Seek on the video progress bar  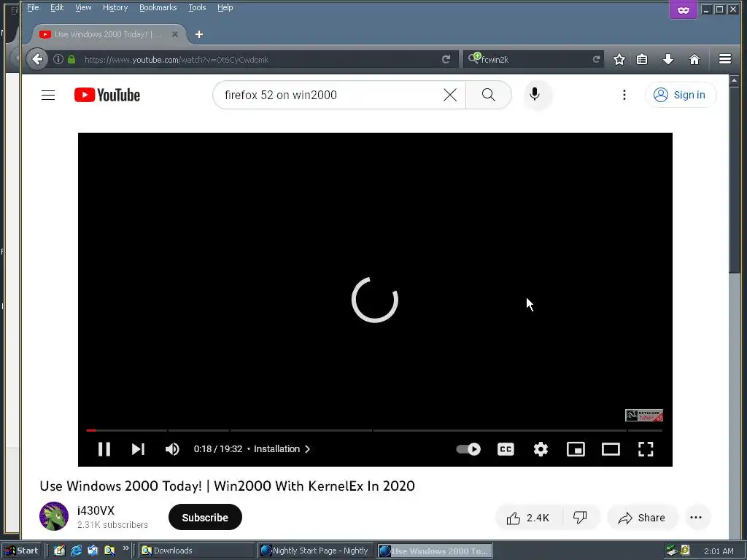tap(374, 430)
